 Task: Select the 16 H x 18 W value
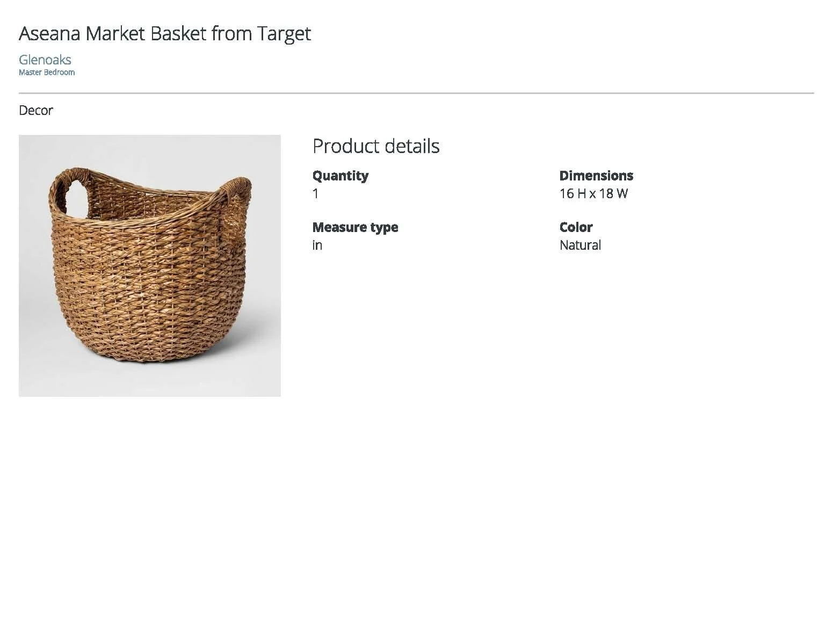click(593, 194)
